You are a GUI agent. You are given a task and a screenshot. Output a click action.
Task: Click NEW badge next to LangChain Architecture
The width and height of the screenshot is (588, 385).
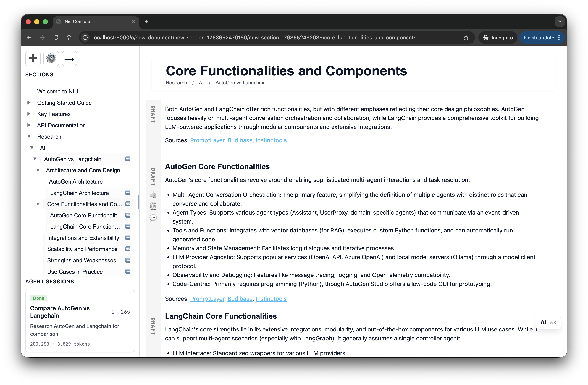click(128, 193)
